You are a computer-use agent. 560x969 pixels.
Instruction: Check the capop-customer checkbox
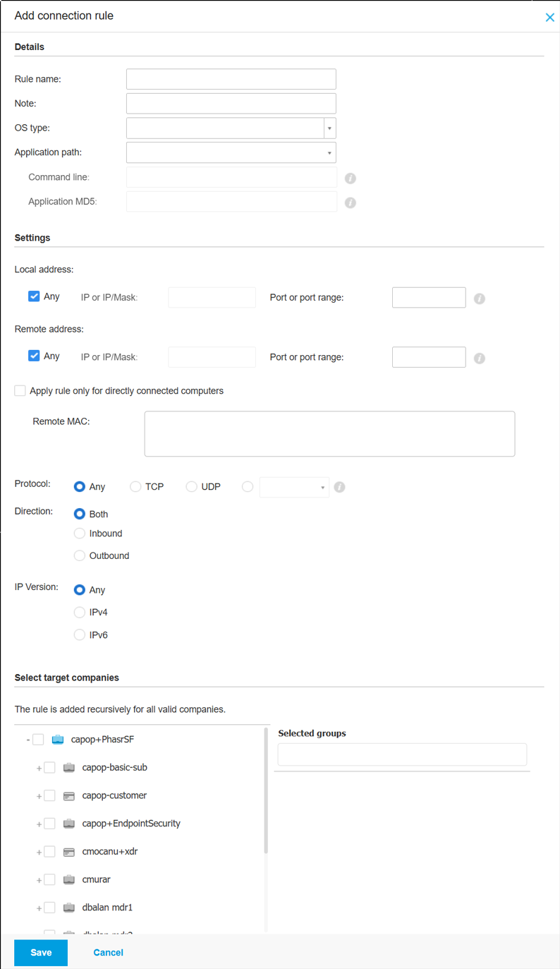[x=49, y=795]
